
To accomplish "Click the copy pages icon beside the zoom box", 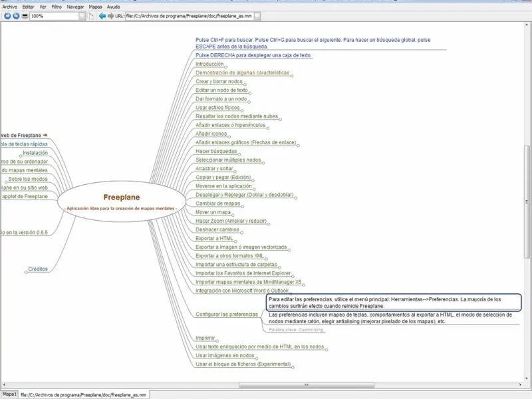I will pos(90,16).
